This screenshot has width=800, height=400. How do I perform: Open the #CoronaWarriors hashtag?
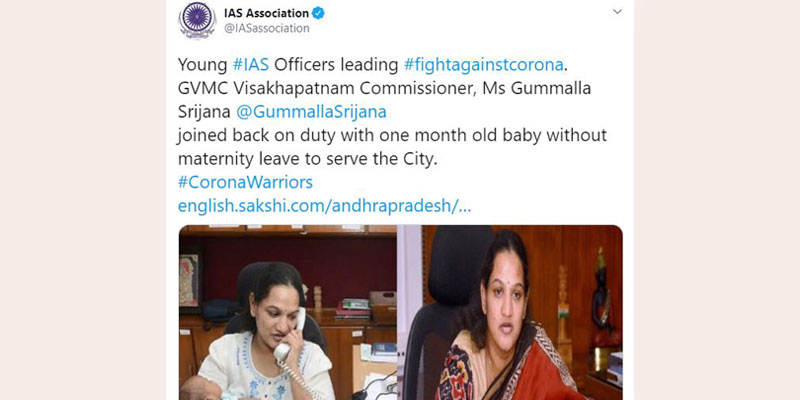click(245, 182)
